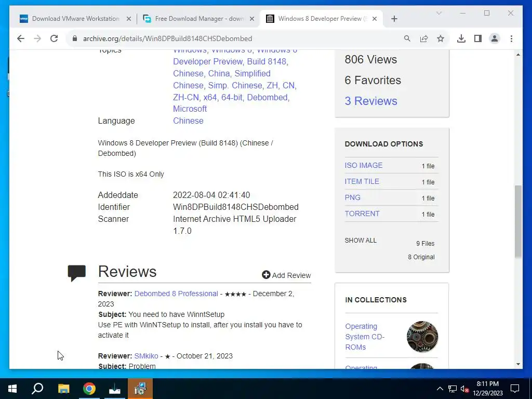The width and height of the screenshot is (532, 399).
Task: Close the Download VMware Workstation tab
Action: 129,19
